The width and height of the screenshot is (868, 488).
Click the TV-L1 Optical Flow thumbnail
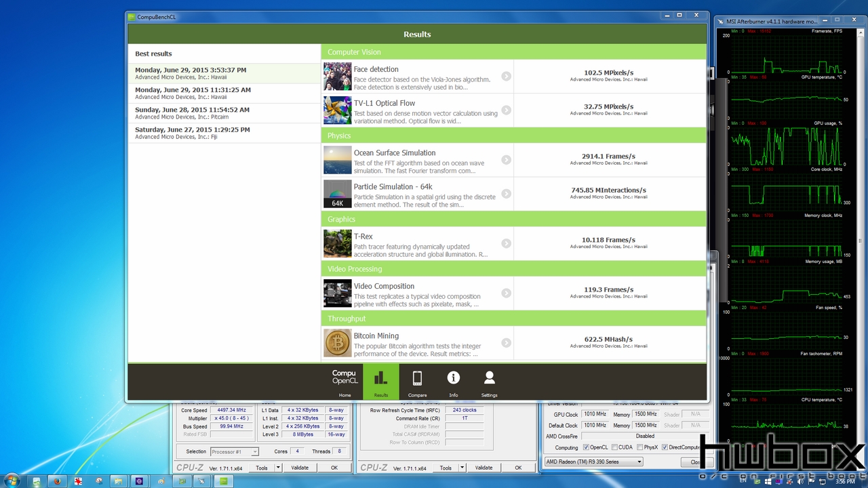(x=337, y=110)
